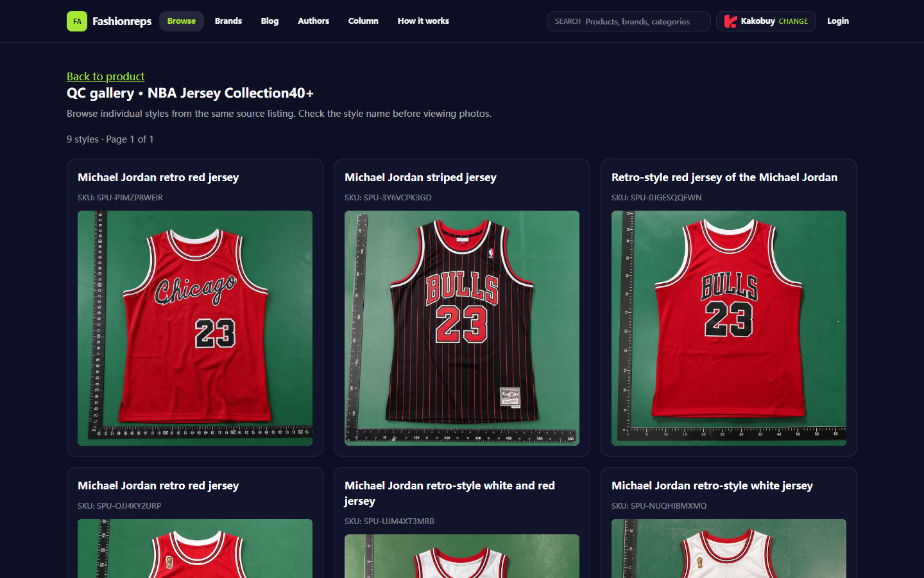The height and width of the screenshot is (578, 924).
Task: Click title Michael Jordan retro-style white jersey
Action: [x=712, y=486]
